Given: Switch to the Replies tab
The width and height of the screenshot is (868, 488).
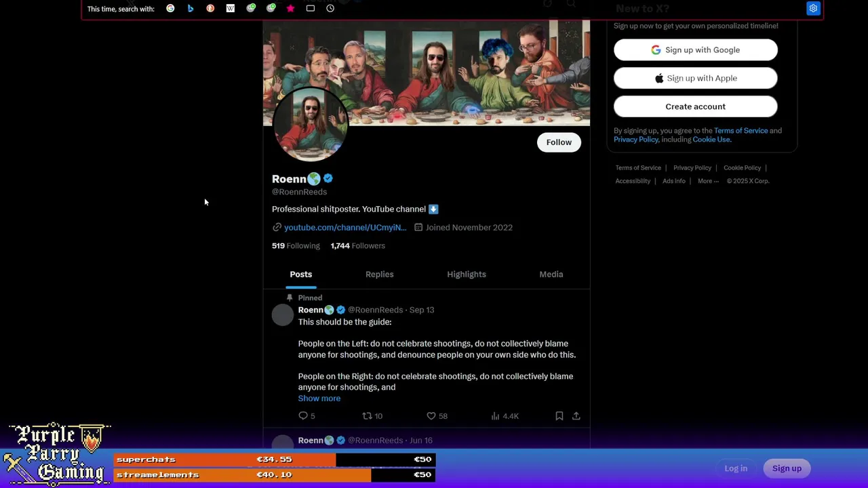Looking at the screenshot, I should coord(380,274).
